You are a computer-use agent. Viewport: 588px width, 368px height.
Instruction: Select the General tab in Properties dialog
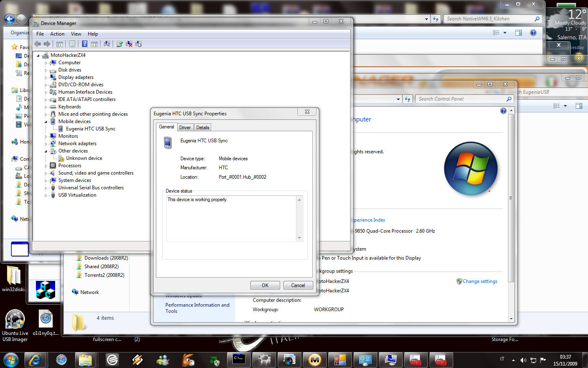[167, 127]
